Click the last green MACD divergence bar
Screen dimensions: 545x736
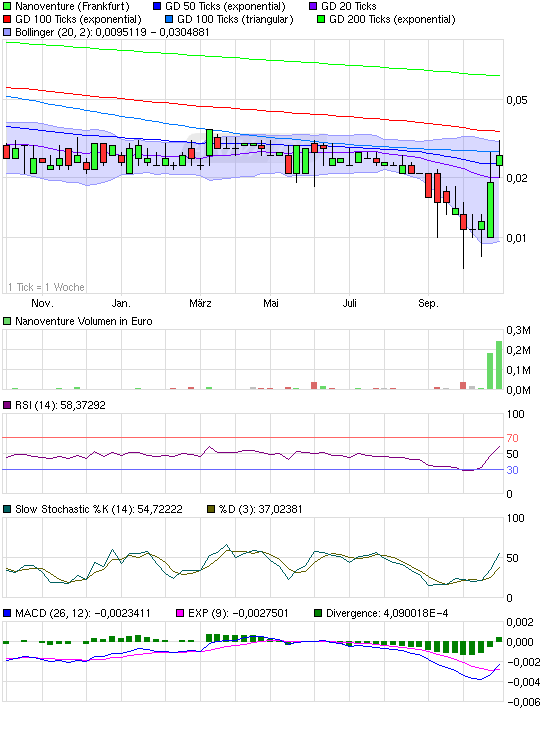click(499, 639)
